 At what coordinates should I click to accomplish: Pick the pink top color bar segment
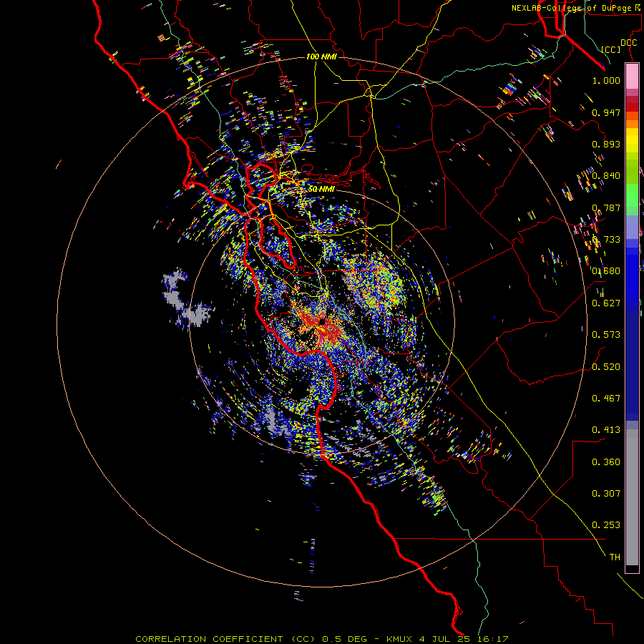coord(632,76)
